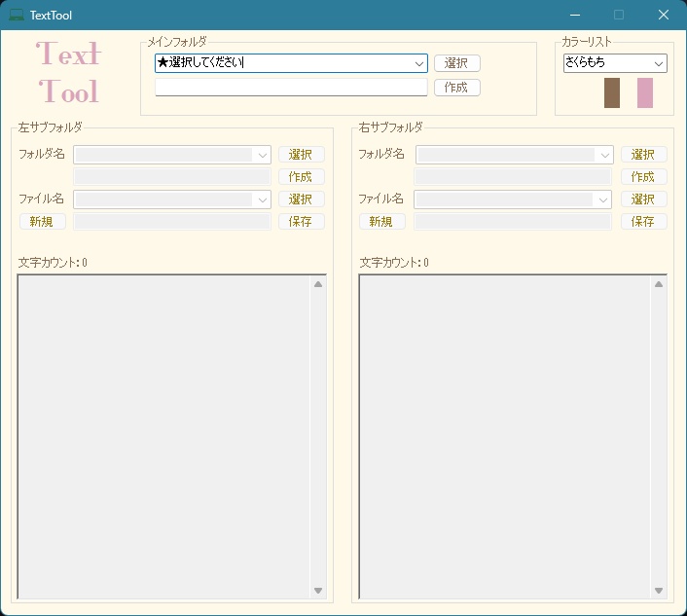
Task: Focus right new folder name field
Action: [x=513, y=177]
